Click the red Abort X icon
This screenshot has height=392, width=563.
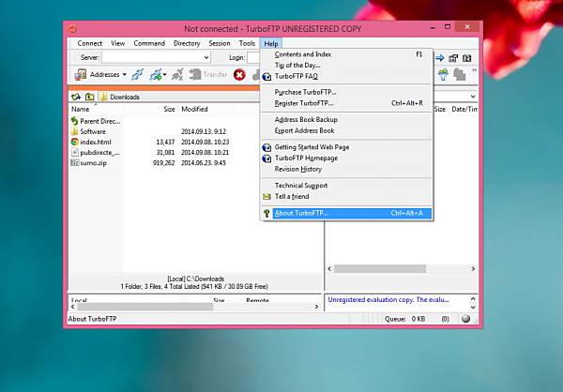(x=239, y=75)
